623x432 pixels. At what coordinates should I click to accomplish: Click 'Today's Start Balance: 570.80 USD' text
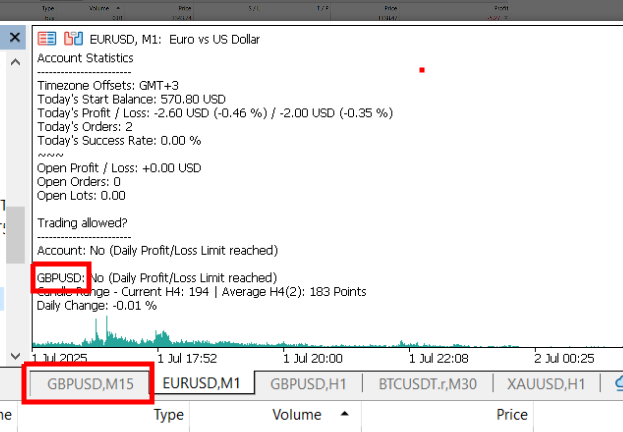(131, 99)
